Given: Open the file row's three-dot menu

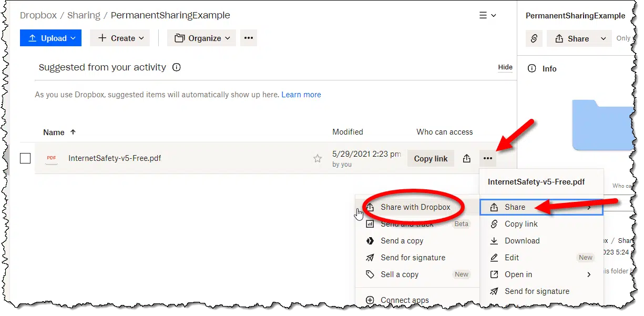Looking at the screenshot, I should (488, 159).
